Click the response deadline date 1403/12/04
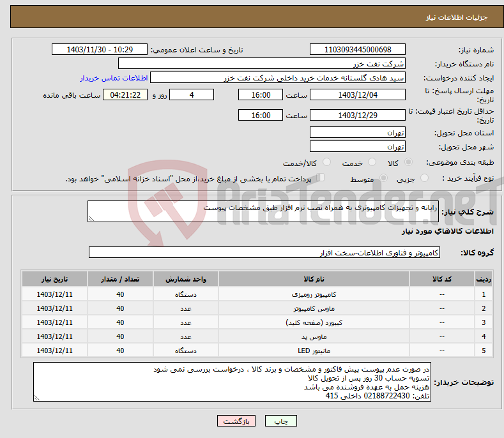 pos(358,94)
